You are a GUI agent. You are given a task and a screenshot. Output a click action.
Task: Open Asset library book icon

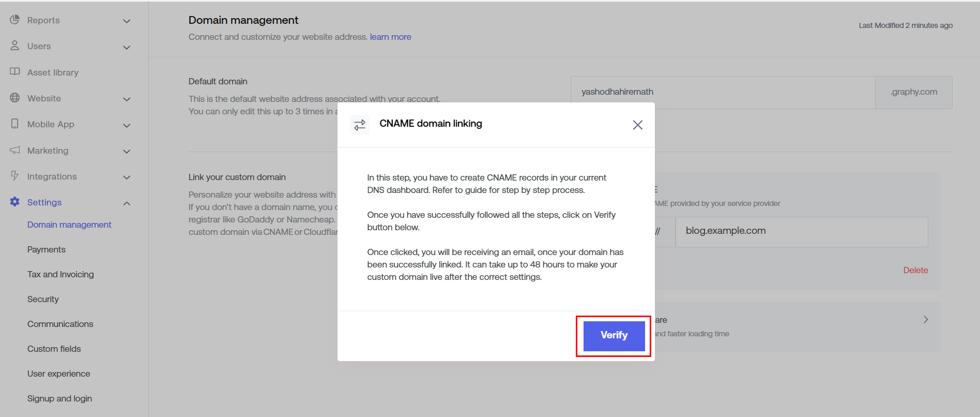(x=14, y=72)
